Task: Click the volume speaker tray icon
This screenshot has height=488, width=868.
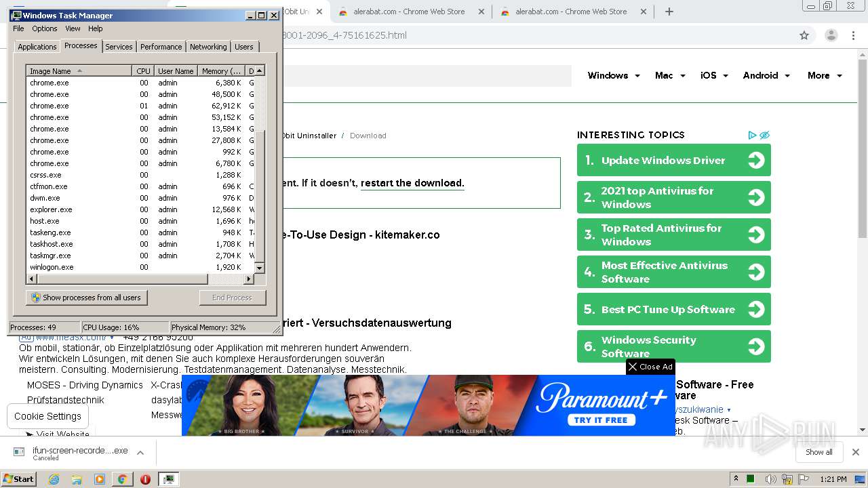Action: click(x=770, y=479)
